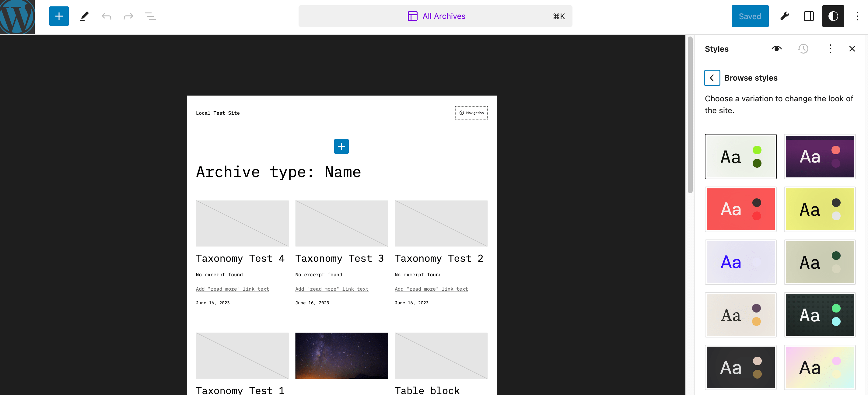Image resolution: width=868 pixels, height=395 pixels.
Task: Toggle the Style Book eye icon
Action: click(776, 49)
